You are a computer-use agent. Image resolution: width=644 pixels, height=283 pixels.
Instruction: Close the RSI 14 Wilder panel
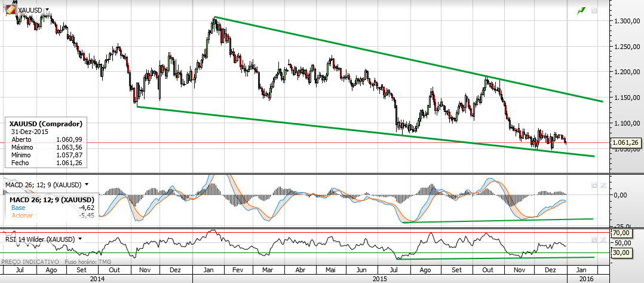tap(602, 239)
